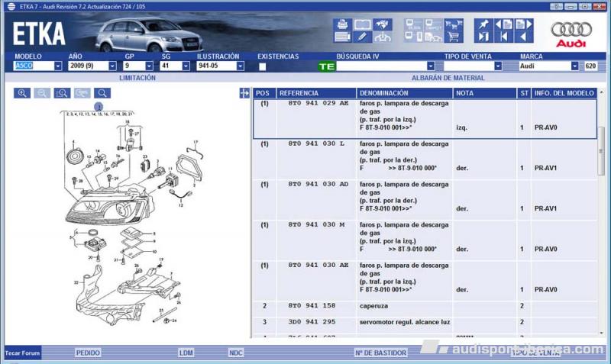The image size is (611, 364).
Task: Go to previous page with left arrow document icon
Action: coord(503,24)
